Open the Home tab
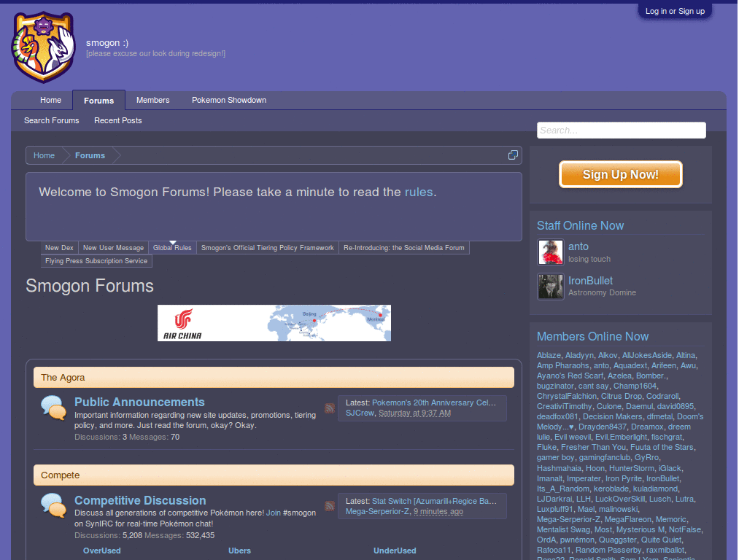 tap(50, 100)
